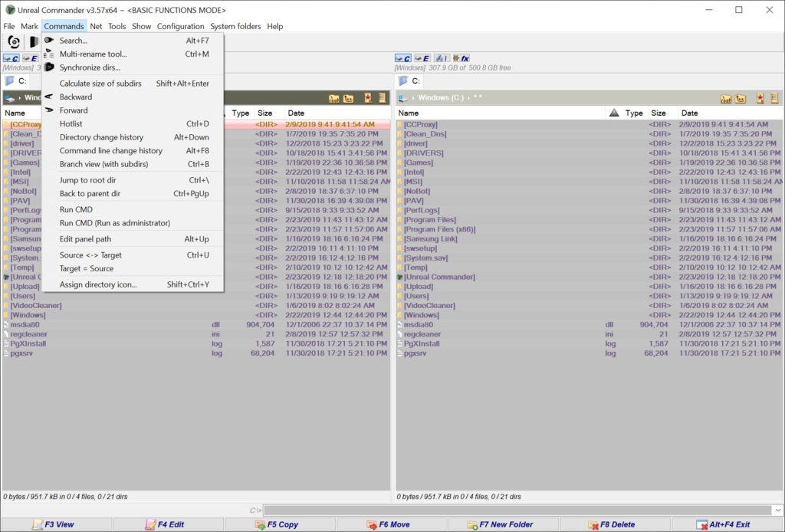This screenshot has height=532, width=785.
Task: Close the open Commands menu from the menu bar
Action: click(x=64, y=26)
